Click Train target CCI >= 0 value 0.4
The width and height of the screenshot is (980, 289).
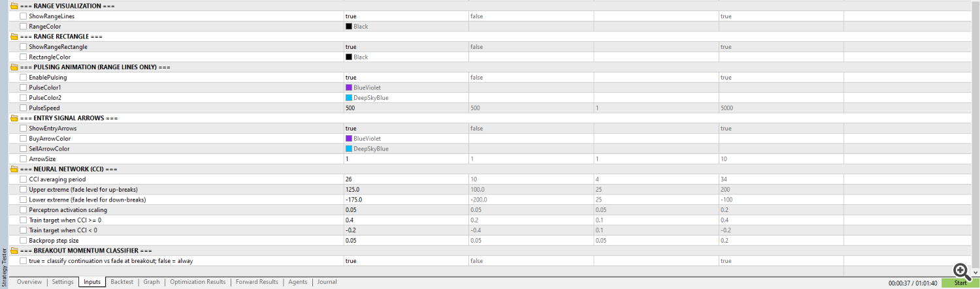[x=349, y=220]
